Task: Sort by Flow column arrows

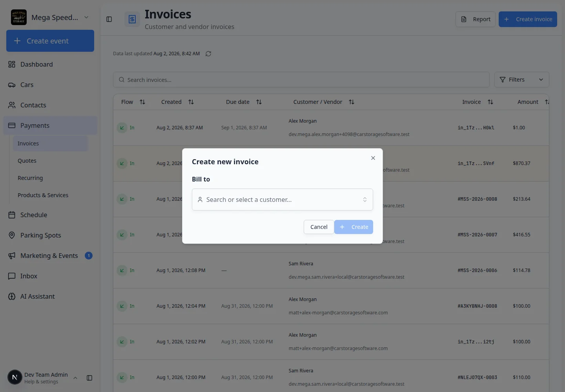Action: (x=142, y=102)
